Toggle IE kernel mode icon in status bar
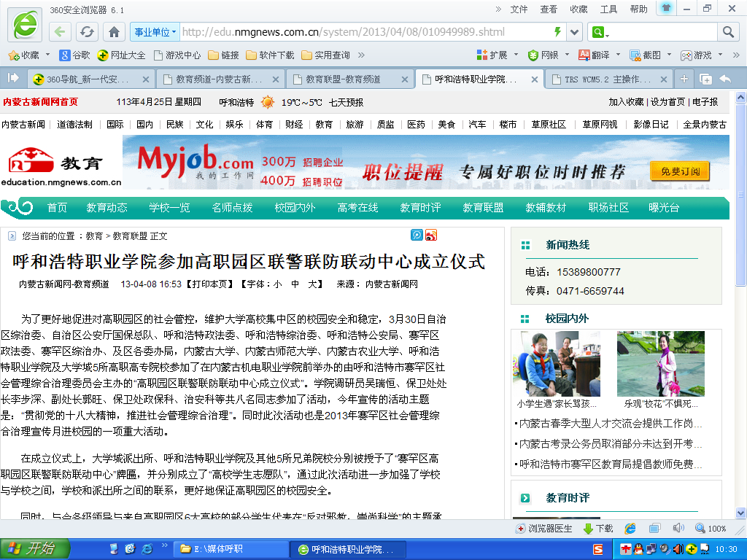 [x=630, y=528]
